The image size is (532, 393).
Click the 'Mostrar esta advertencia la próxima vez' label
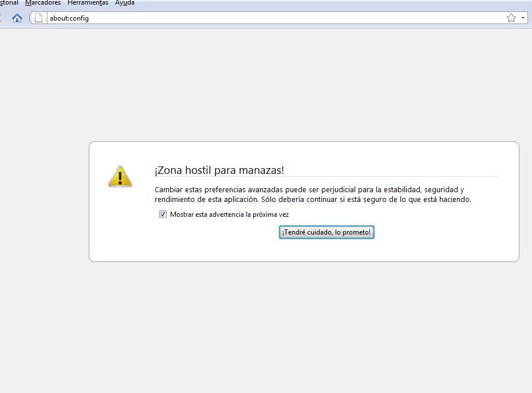[x=229, y=215]
